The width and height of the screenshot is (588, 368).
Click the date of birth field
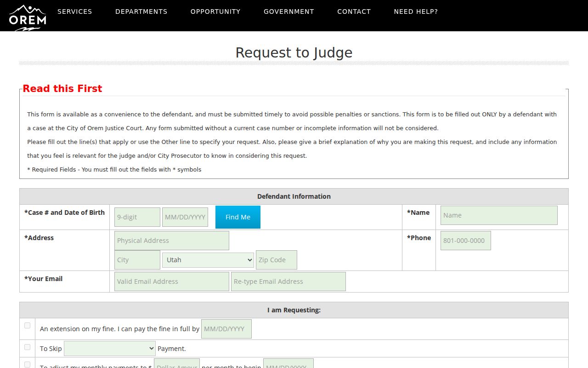185,217
